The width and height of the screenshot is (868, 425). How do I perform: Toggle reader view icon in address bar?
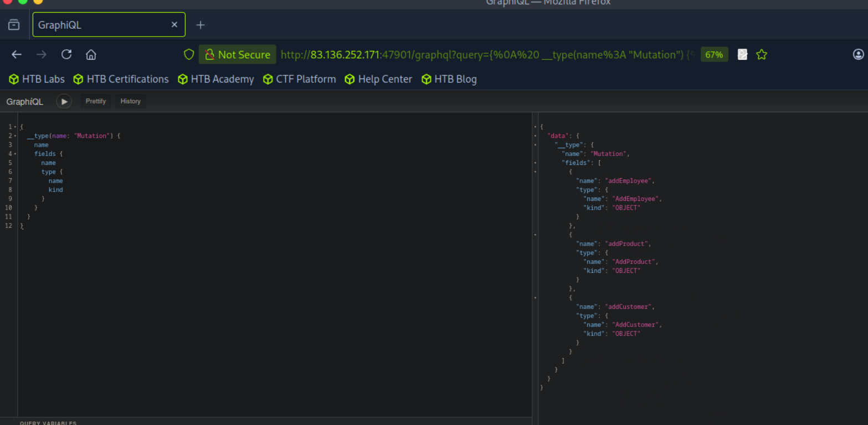tap(742, 54)
